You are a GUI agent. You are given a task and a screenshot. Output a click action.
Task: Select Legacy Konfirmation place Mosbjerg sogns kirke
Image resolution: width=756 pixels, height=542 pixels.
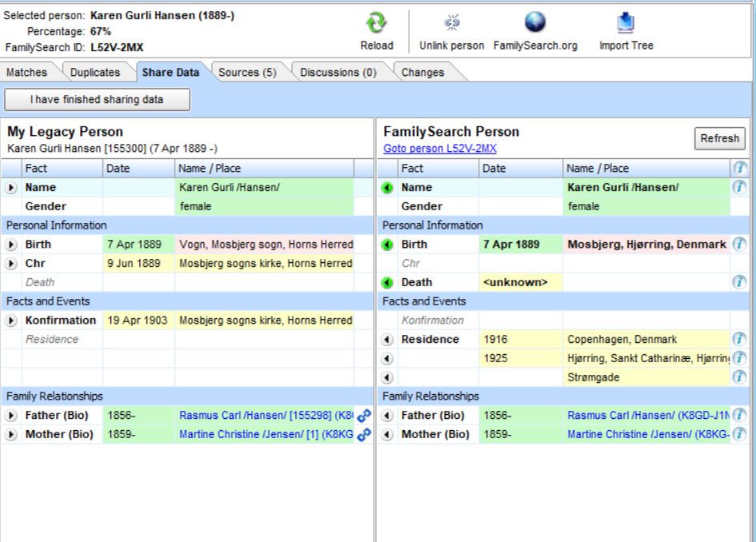pyautogui.click(x=265, y=321)
